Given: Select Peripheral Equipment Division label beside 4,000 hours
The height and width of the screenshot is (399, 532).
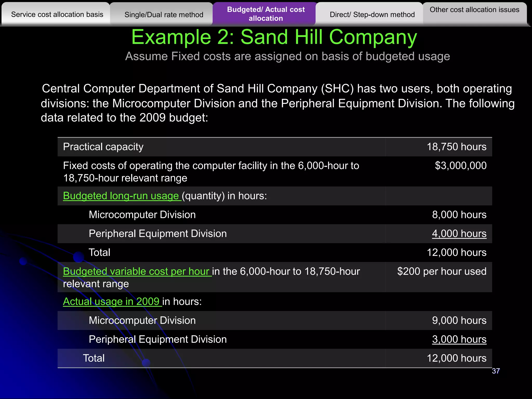Looking at the screenshot, I should click(x=158, y=234).
